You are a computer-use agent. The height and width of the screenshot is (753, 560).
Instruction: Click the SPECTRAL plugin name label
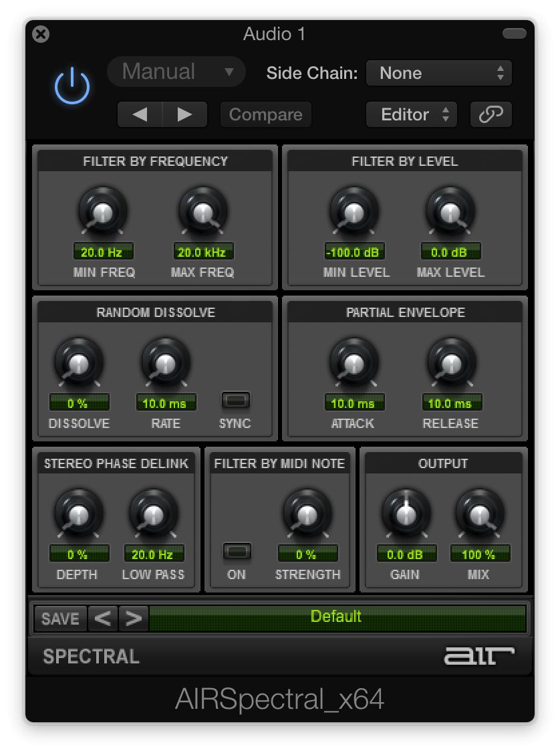click(91, 657)
